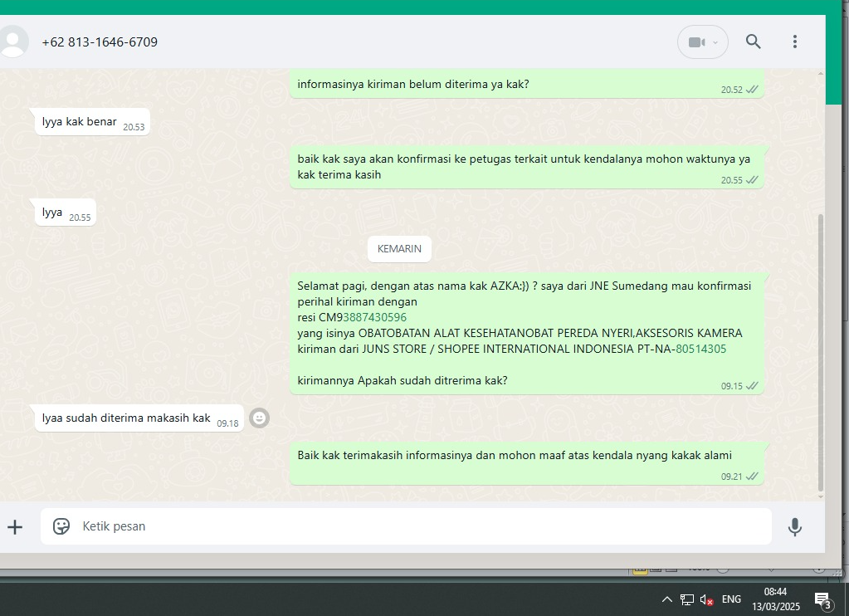Image resolution: width=849 pixels, height=616 pixels.
Task: Show hidden system tray icons
Action: (x=667, y=599)
